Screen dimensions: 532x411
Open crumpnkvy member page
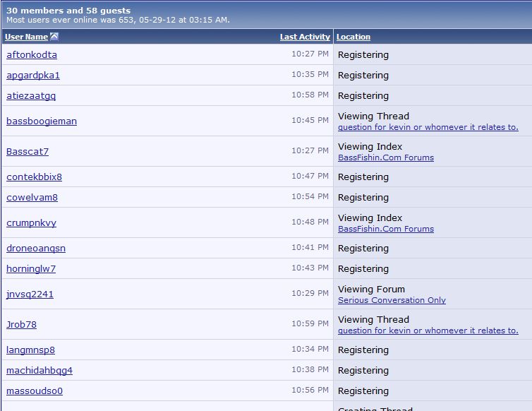coord(31,223)
